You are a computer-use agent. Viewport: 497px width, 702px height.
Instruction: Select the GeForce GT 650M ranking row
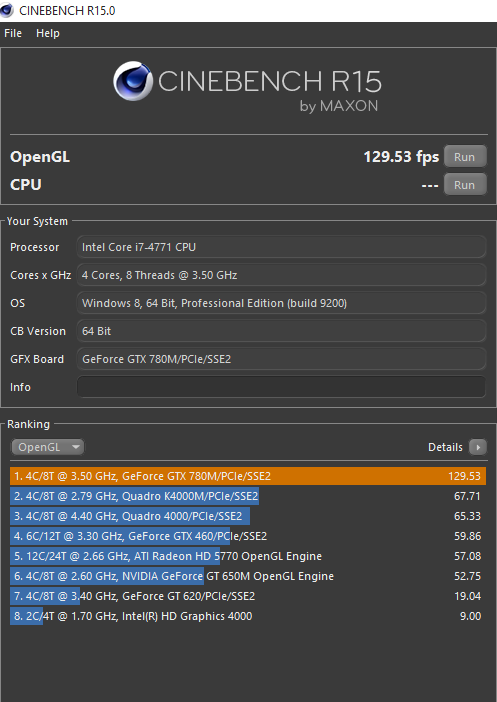pos(248,576)
